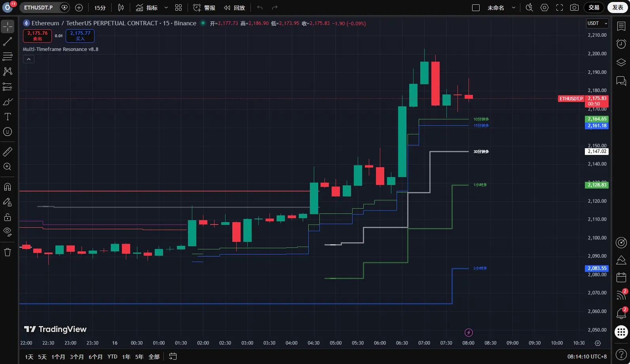Image resolution: width=630 pixels, height=364 pixels.
Task: Open the candlestick chart type menu
Action: coord(121,8)
